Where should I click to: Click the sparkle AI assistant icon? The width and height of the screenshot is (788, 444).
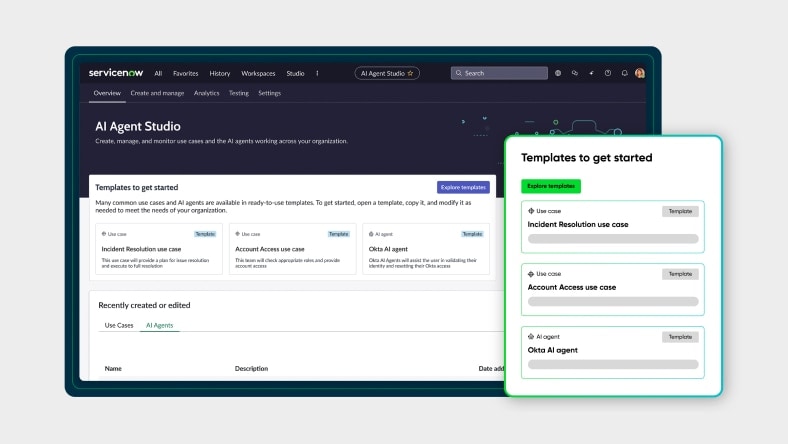tap(591, 73)
